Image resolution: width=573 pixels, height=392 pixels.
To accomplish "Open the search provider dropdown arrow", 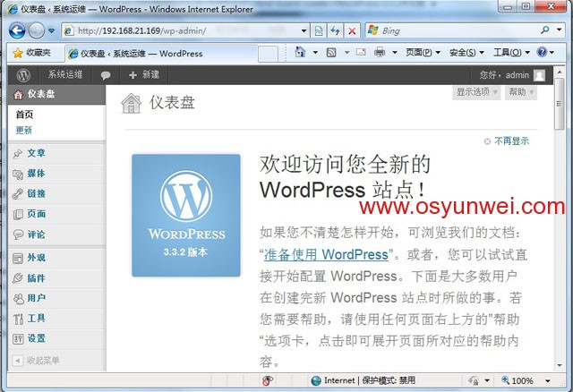I will [x=559, y=30].
